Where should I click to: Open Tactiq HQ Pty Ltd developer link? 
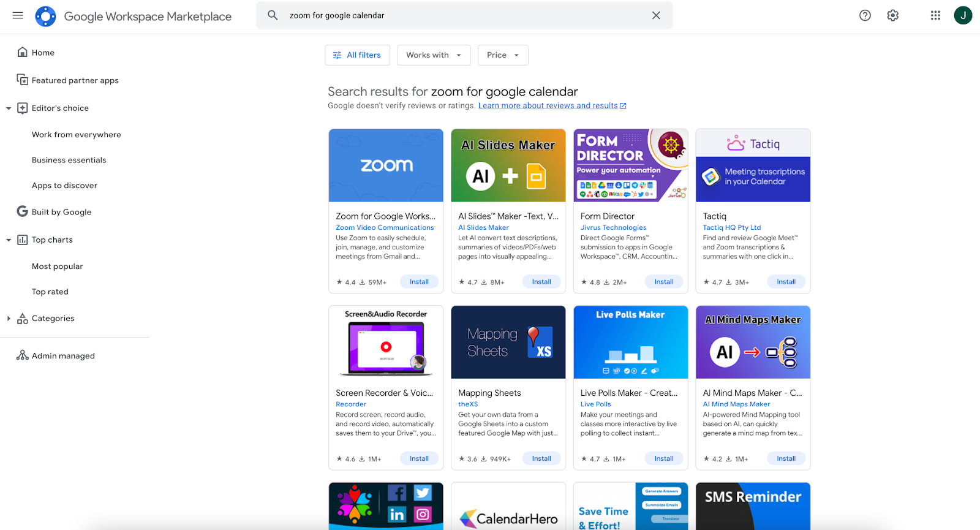coord(732,227)
